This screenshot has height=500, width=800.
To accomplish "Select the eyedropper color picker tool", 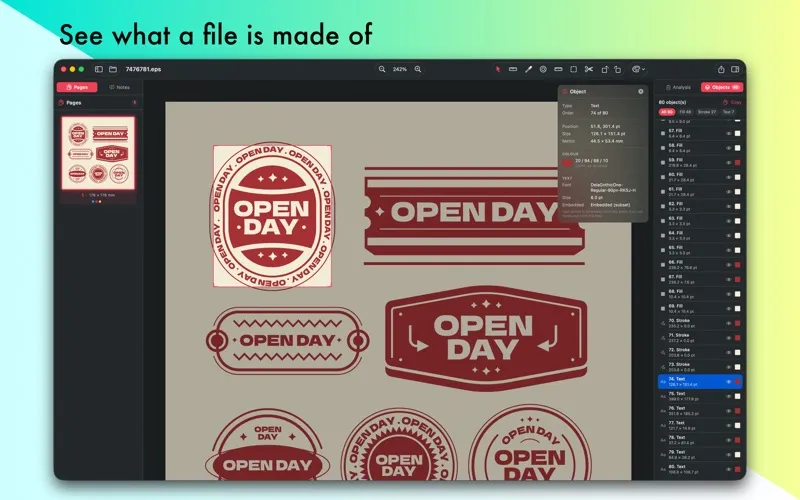I will (528, 69).
